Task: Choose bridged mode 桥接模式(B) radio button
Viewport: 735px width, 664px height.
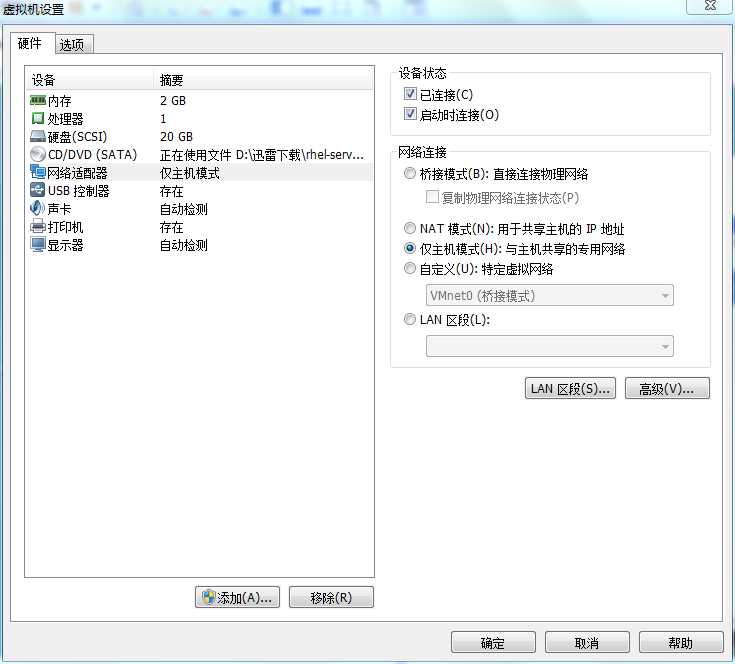Action: tap(410, 173)
